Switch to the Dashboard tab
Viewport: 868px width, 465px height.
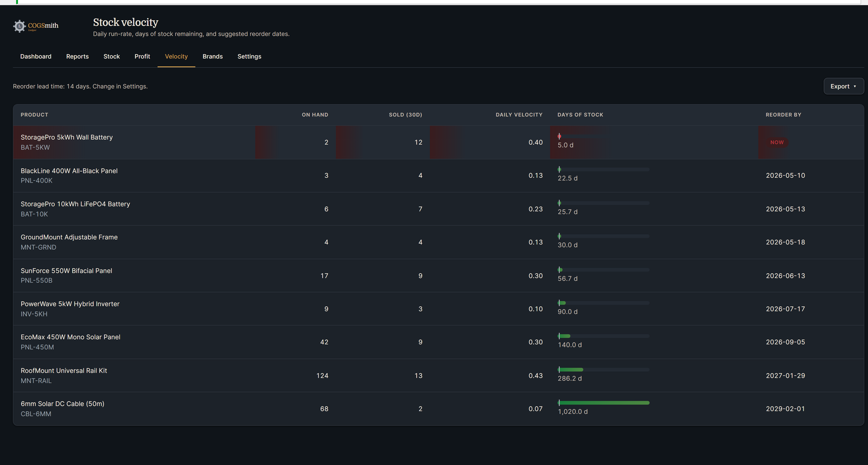pyautogui.click(x=36, y=56)
